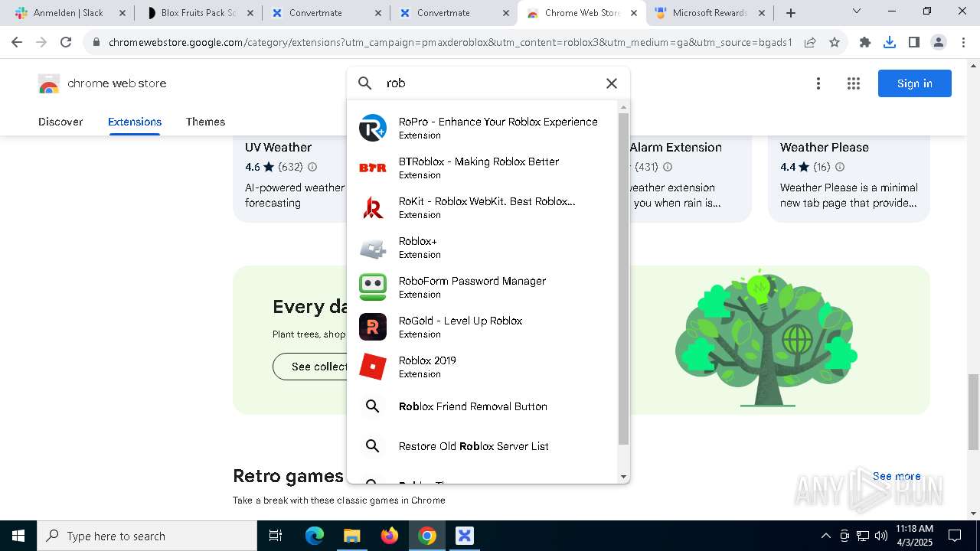Choose the RoKit extension icon

[x=373, y=207]
